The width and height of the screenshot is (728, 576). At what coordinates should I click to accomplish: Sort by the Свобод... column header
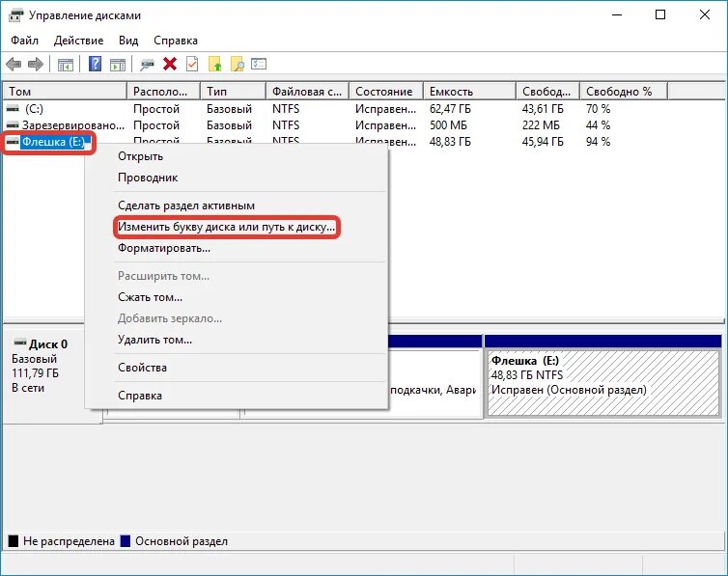[548, 92]
